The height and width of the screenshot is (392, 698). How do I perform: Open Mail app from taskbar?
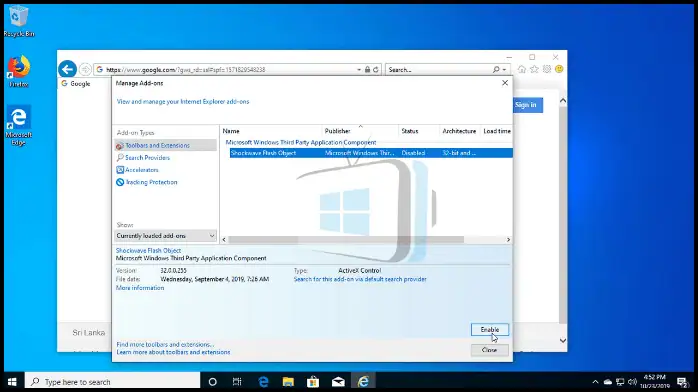coord(338,382)
